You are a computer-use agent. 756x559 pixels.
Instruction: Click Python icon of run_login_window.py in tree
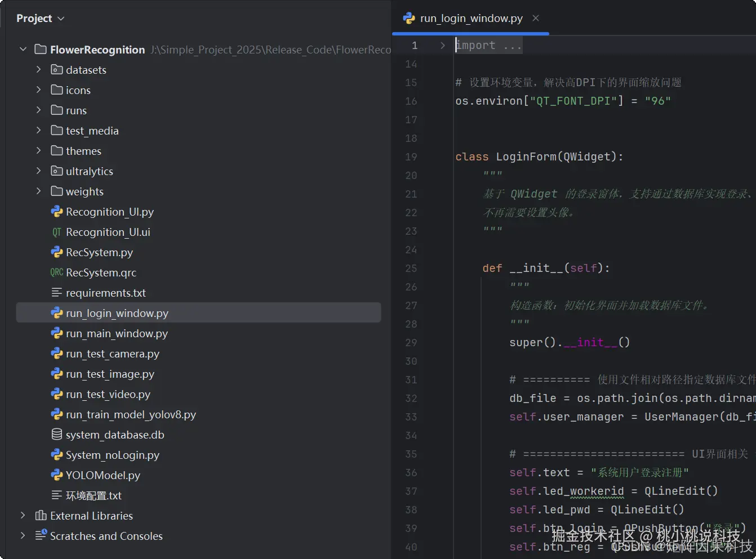[x=56, y=313]
